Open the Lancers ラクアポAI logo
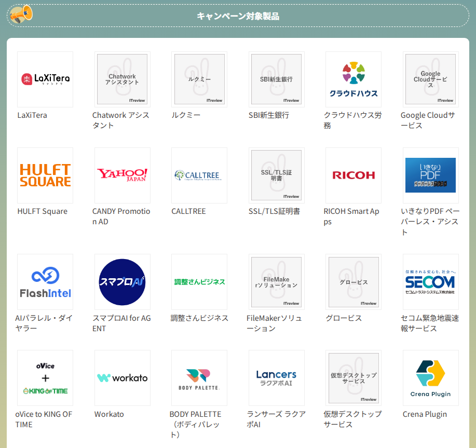 click(277, 378)
